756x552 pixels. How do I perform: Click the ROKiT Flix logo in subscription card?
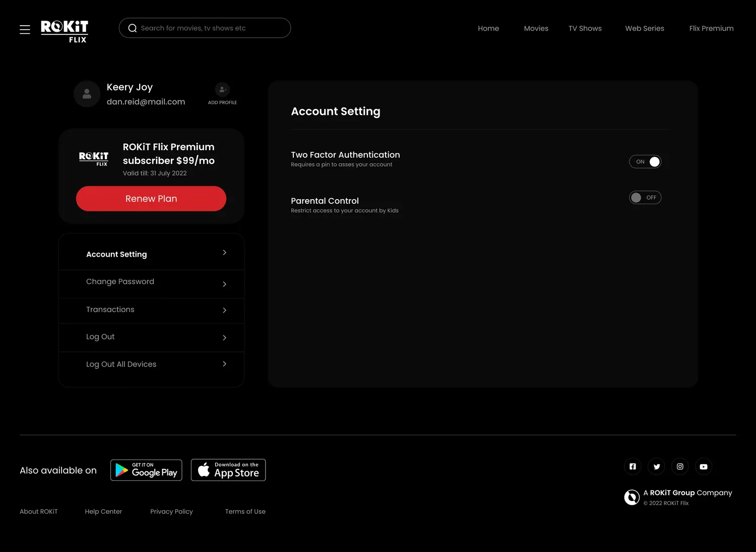[94, 159]
